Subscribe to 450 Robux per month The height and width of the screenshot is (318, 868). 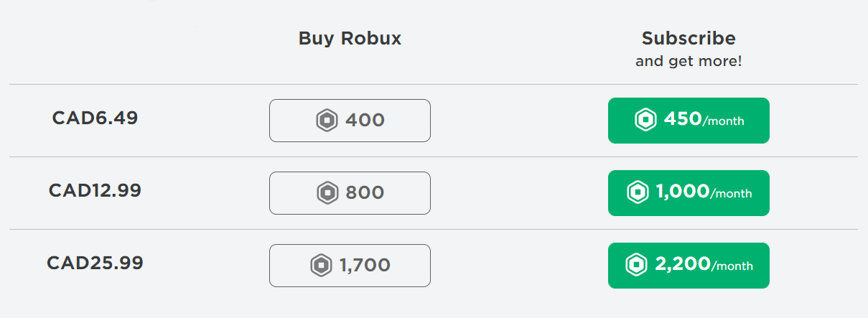pos(689,121)
